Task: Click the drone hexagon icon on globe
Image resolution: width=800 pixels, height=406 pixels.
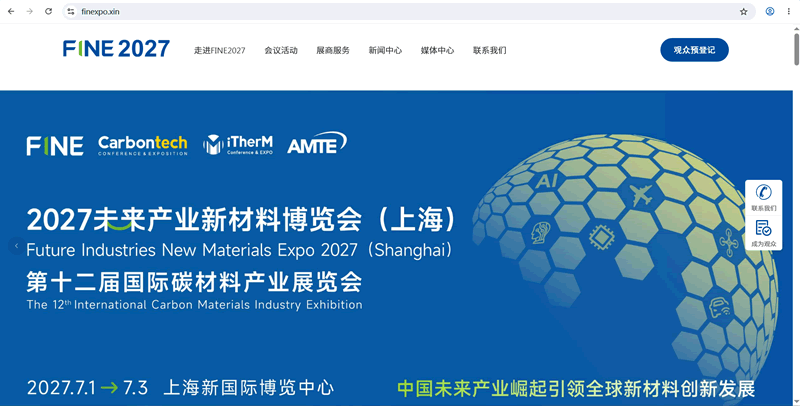Action: (729, 242)
